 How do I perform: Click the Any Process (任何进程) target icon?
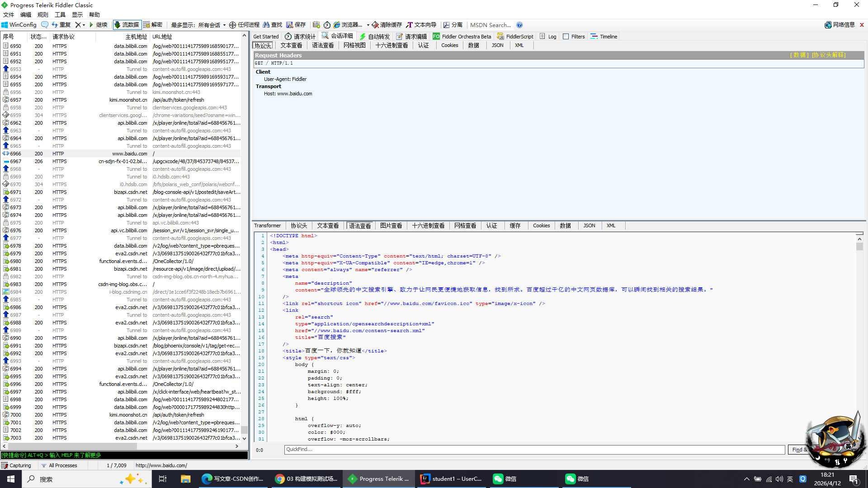coord(232,25)
